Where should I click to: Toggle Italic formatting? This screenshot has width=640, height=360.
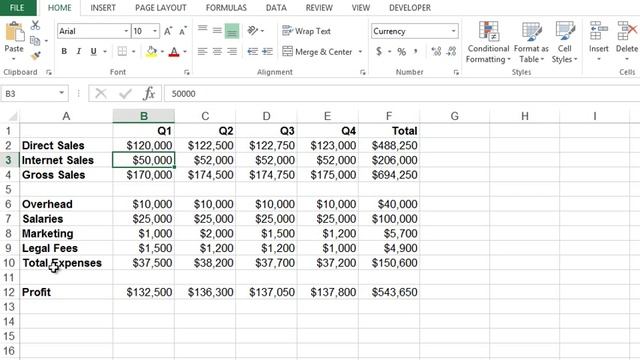[79, 51]
